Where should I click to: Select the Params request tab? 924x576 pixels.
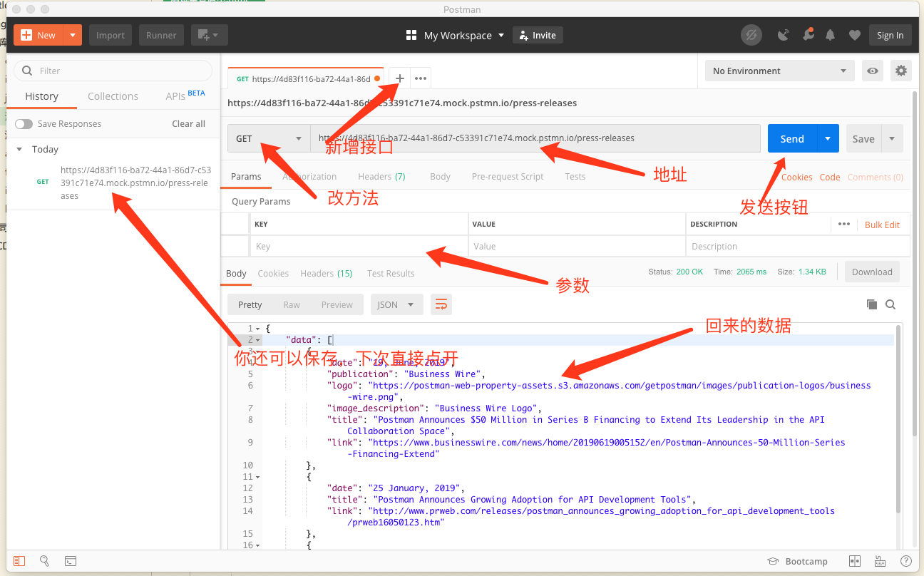pyautogui.click(x=246, y=177)
